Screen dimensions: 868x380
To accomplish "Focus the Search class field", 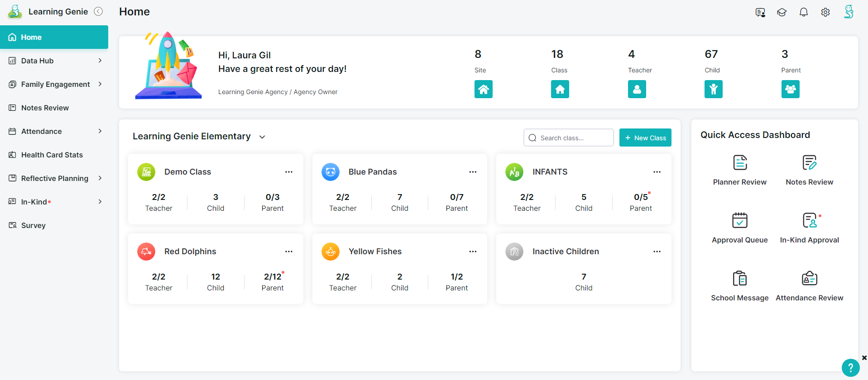I will click(569, 138).
